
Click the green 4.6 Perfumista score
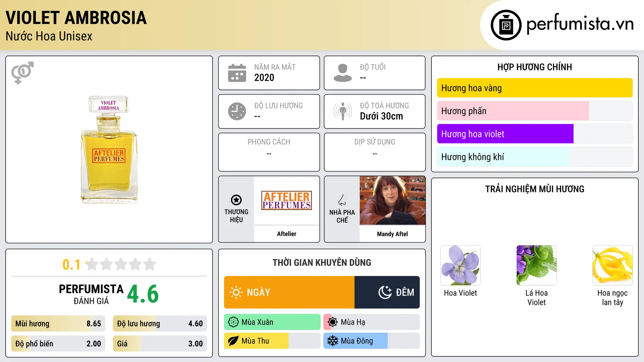coord(143,294)
